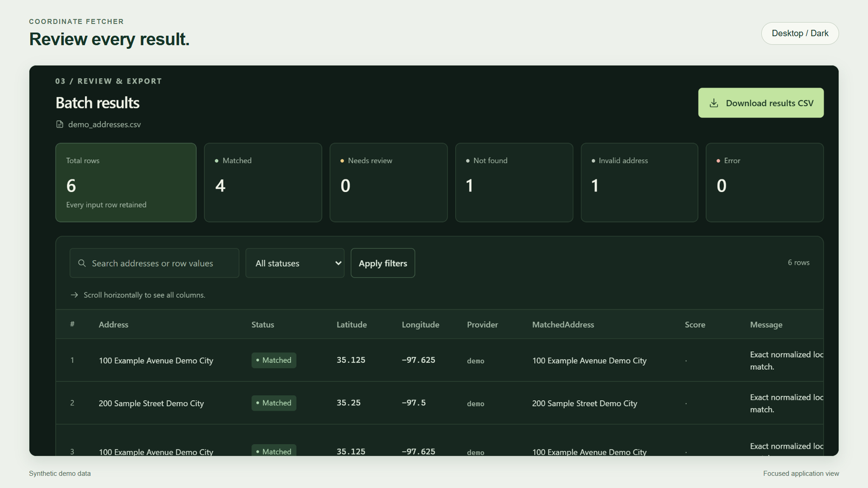Click the Provider column header
Screen dimensions: 868x488
click(482, 325)
